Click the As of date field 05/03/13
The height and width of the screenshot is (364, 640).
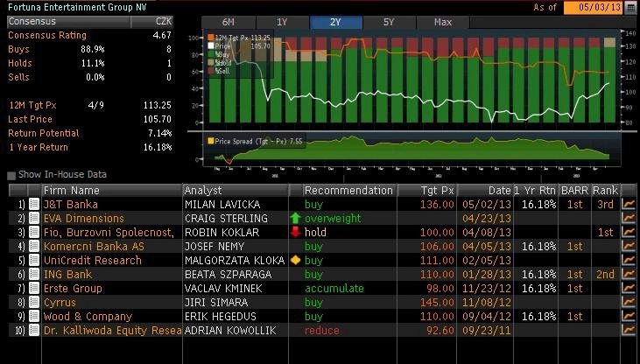(594, 7)
